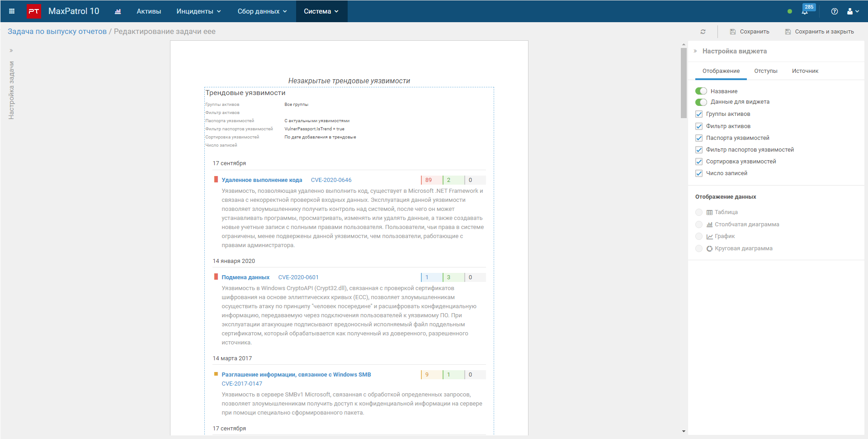
Task: Click the report title Незакрытые трендовые уязвимости
Action: (x=349, y=81)
